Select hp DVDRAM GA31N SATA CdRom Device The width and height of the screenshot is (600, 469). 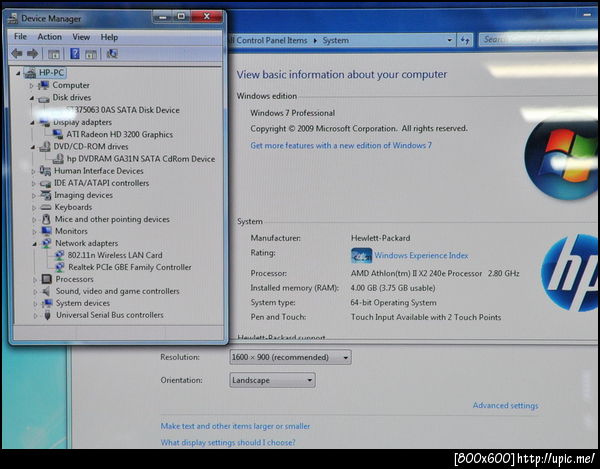pyautogui.click(x=141, y=159)
